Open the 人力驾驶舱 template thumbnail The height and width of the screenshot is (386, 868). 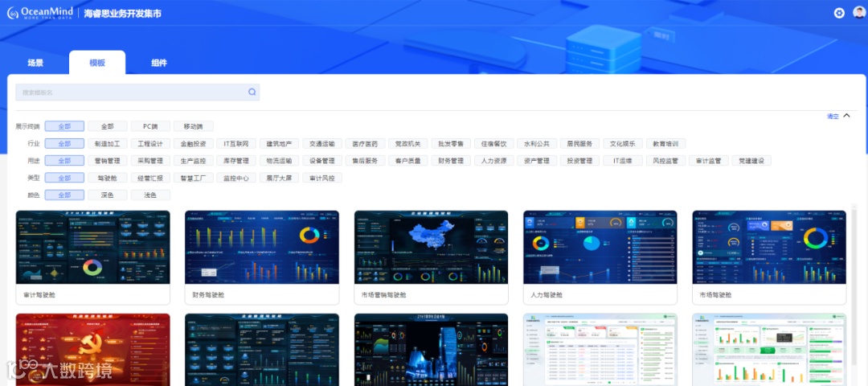coord(600,247)
